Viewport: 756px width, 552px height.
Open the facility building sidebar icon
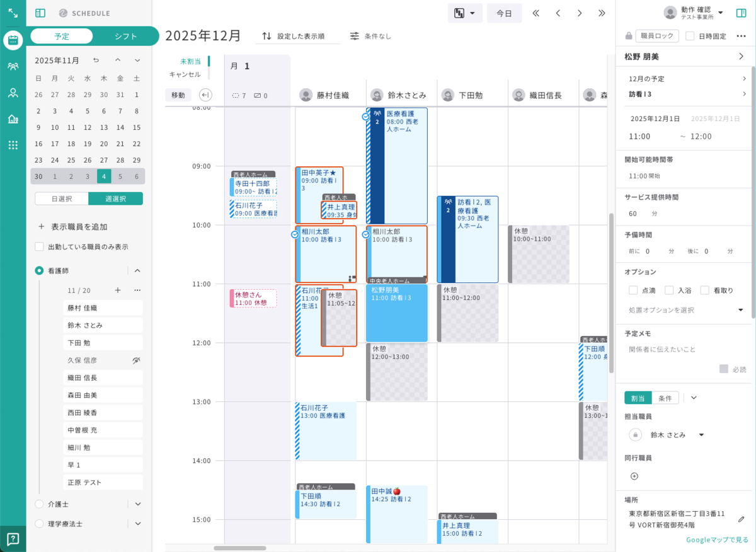tap(13, 119)
